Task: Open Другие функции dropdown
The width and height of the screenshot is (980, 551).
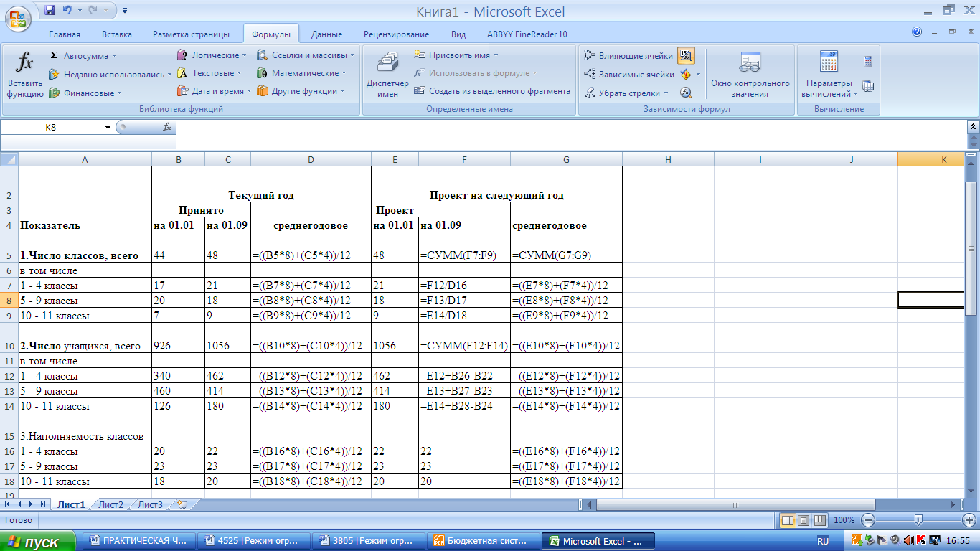Action: (342, 91)
